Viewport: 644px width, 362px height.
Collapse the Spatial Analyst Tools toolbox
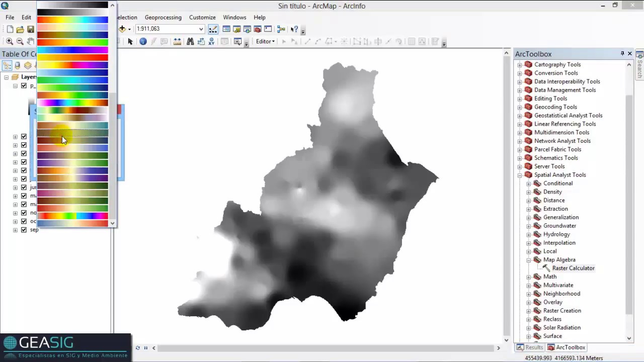pos(520,174)
